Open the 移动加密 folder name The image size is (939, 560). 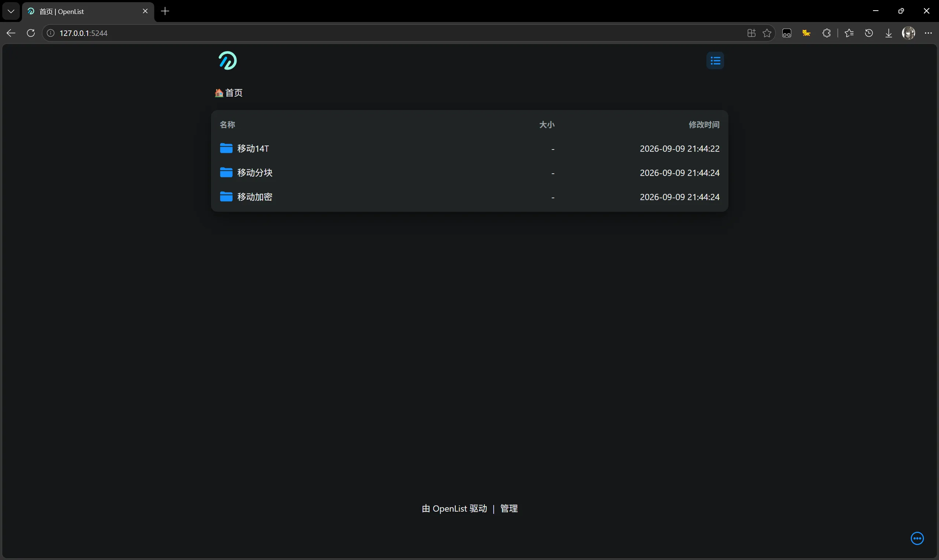tap(255, 196)
